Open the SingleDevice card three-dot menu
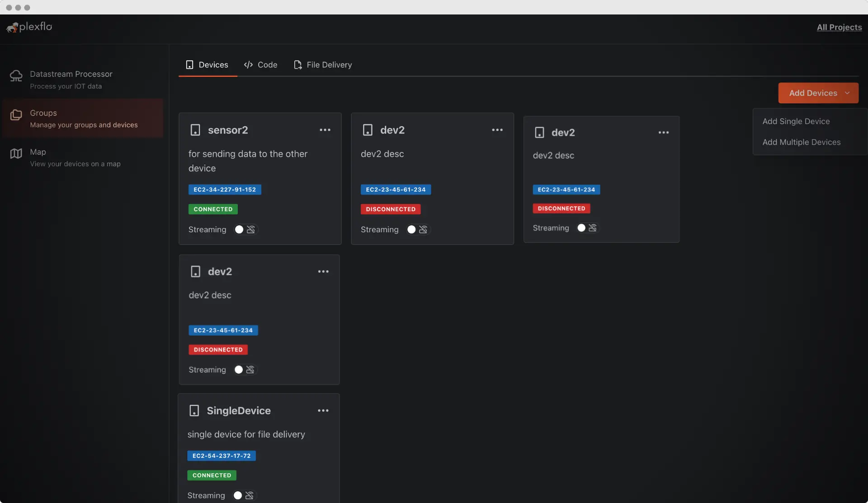Viewport: 868px width, 503px height. (323, 411)
